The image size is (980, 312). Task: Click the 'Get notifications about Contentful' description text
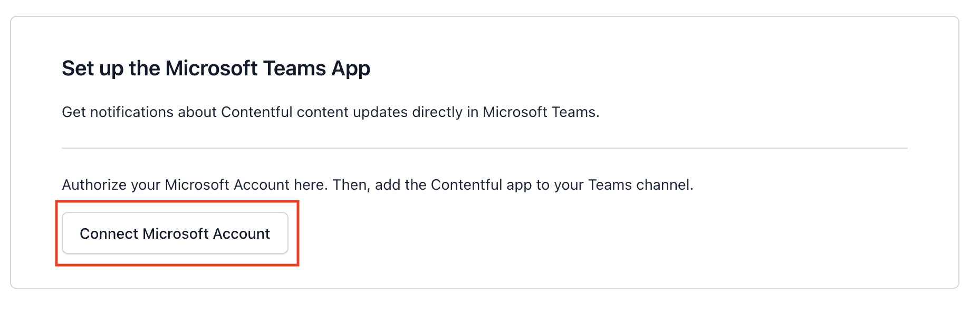pyautogui.click(x=330, y=112)
